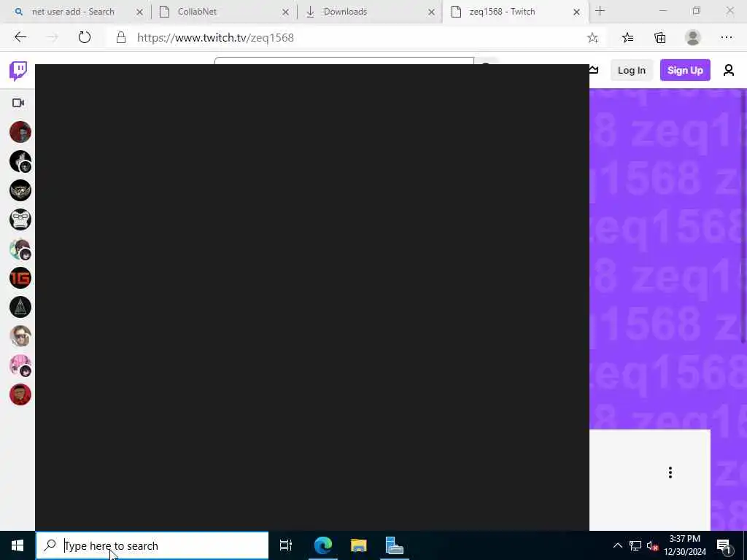Click the followed channels camera icon in sidebar
This screenshot has height=560, width=747.
pos(18,103)
